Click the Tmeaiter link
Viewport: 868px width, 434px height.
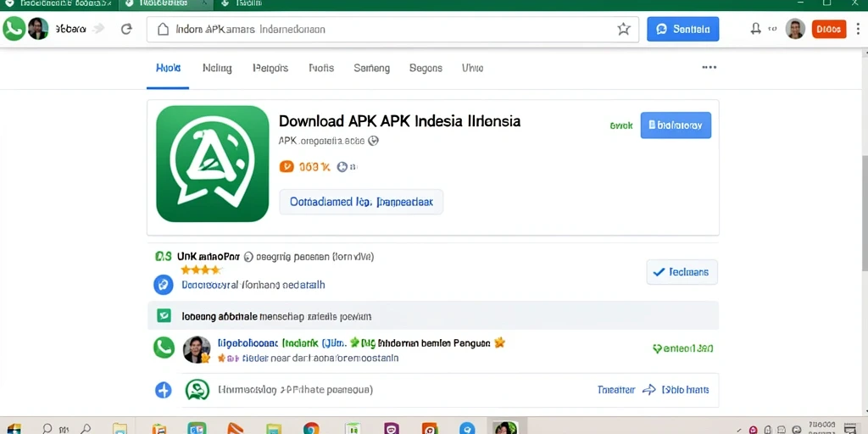click(616, 390)
